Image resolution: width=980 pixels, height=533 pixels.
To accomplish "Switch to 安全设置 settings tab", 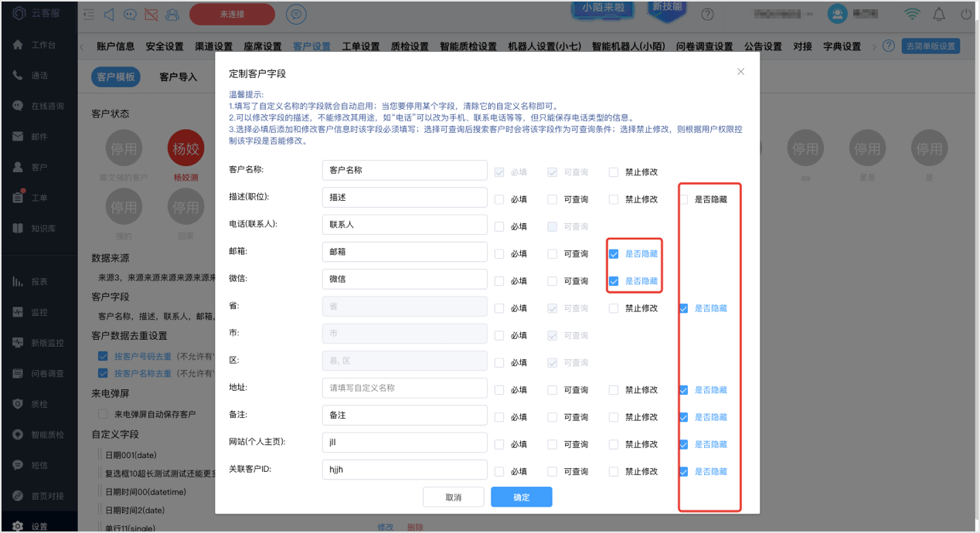I will click(x=165, y=46).
